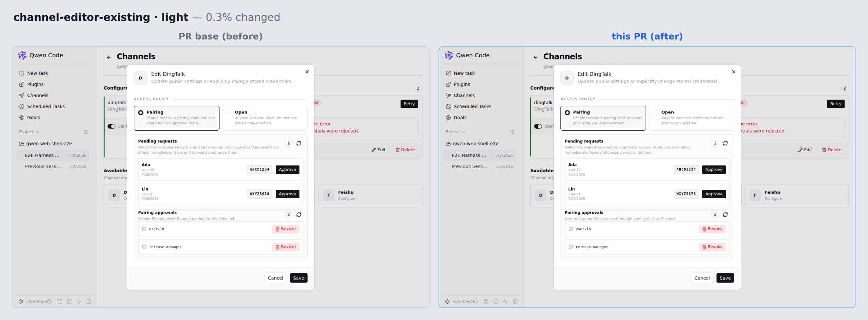Collapse qwen-web-shell-e2e folder in before panel
Image resolution: width=868 pixels, height=320 pixels.
pyautogui.click(x=46, y=144)
